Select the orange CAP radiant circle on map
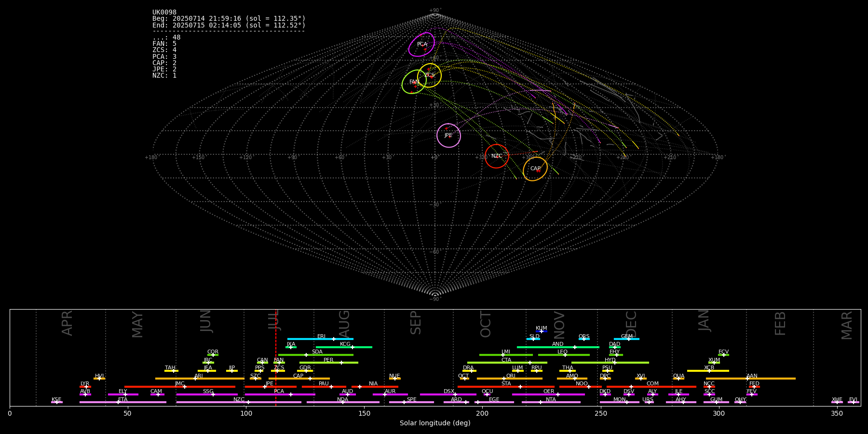Screen dimensions: 868x434 pyautogui.click(x=535, y=169)
